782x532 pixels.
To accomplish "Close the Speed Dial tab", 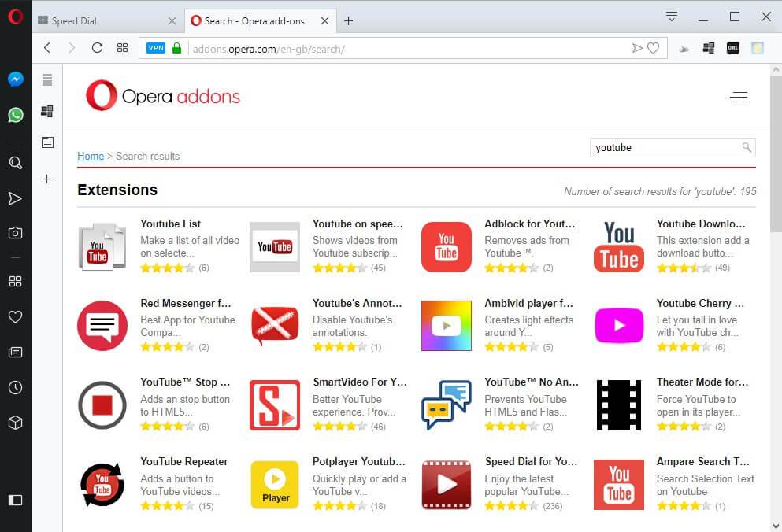I will (x=172, y=21).
